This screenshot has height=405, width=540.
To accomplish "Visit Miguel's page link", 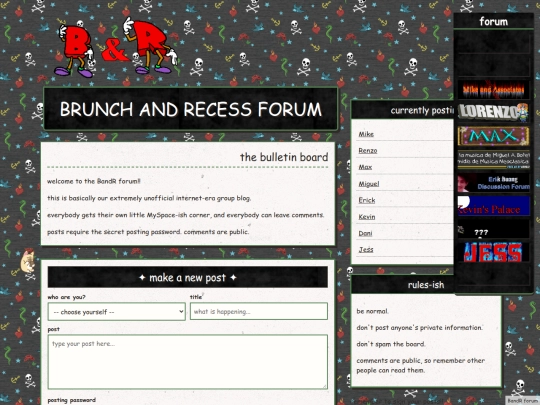I will click(x=369, y=184).
